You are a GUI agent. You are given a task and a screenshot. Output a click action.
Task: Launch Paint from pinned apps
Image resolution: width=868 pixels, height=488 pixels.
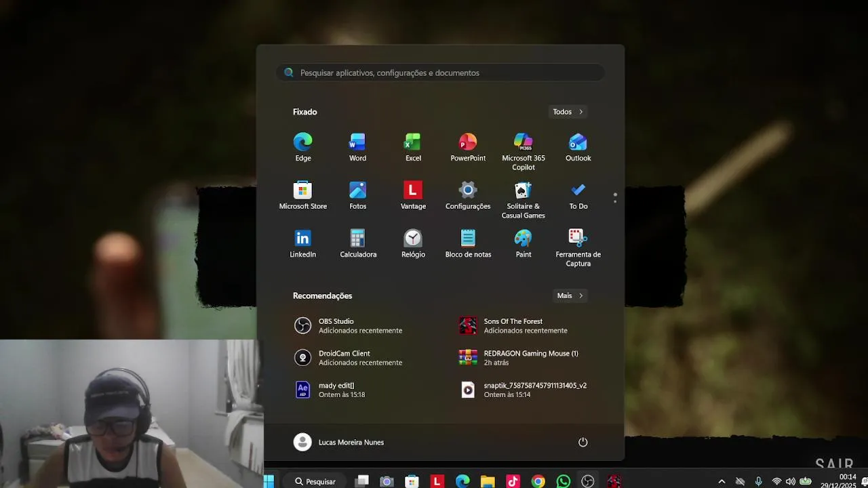click(x=524, y=244)
